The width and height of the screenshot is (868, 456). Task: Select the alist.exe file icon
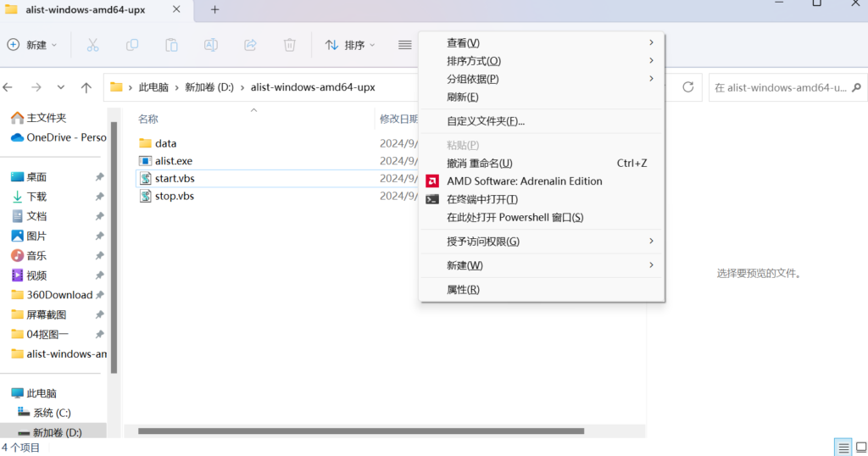tap(145, 161)
